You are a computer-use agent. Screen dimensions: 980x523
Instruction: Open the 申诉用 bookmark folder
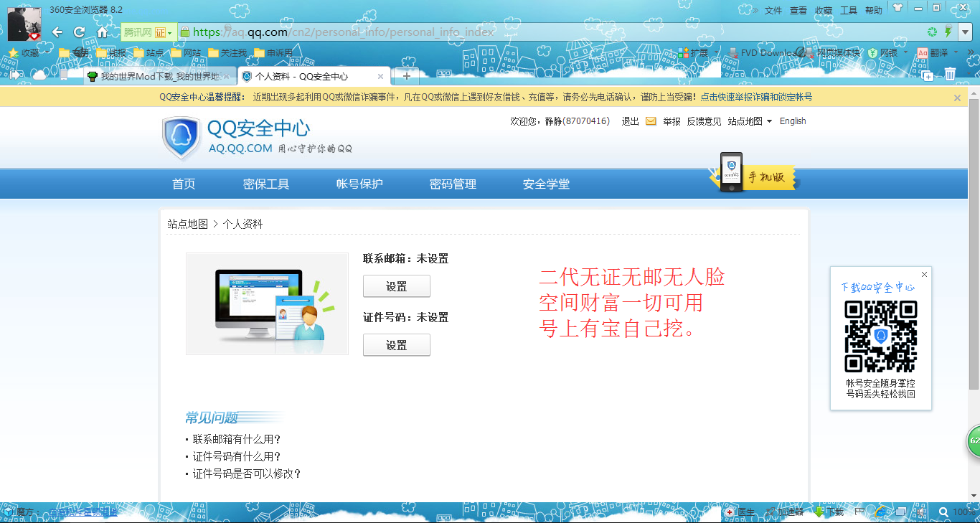point(273,53)
